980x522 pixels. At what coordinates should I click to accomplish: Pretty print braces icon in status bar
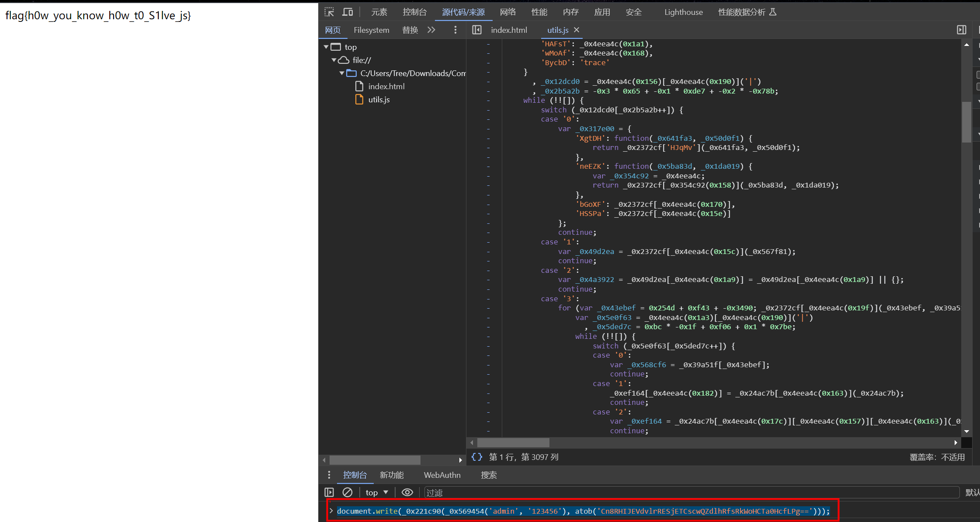tap(477, 457)
